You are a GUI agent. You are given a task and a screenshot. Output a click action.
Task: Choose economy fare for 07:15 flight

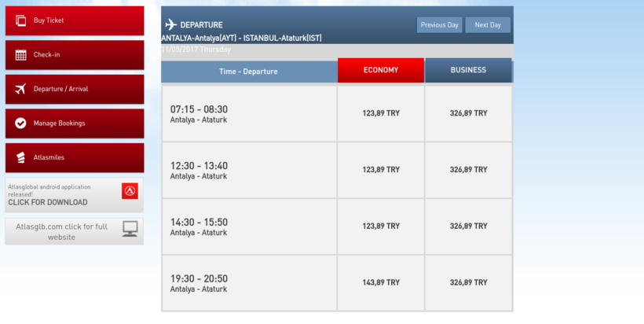point(381,113)
